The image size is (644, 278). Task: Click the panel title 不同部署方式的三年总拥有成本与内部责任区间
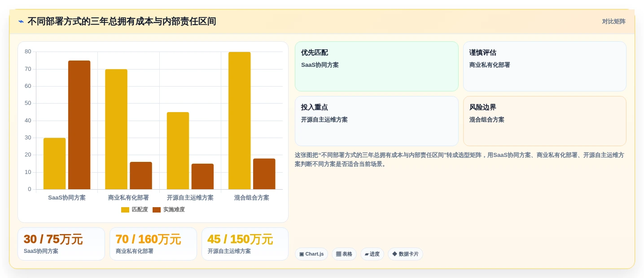click(122, 22)
